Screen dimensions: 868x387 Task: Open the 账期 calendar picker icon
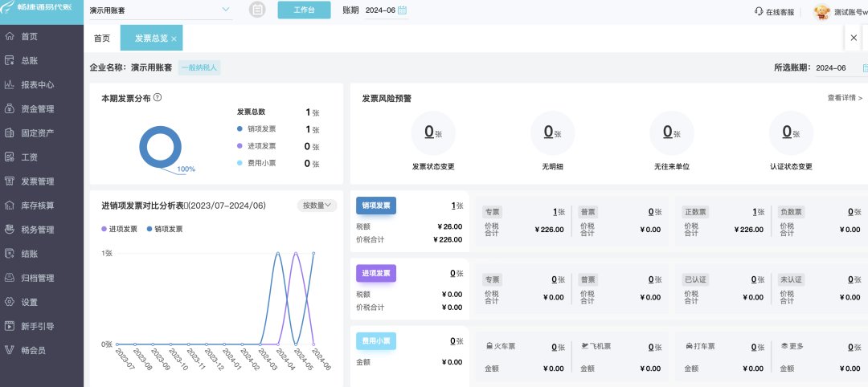click(402, 10)
